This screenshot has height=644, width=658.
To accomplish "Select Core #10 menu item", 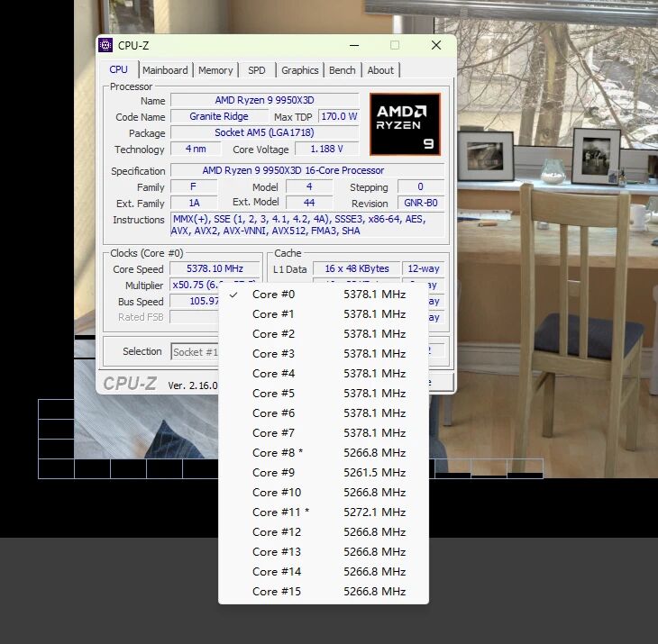I will (324, 492).
